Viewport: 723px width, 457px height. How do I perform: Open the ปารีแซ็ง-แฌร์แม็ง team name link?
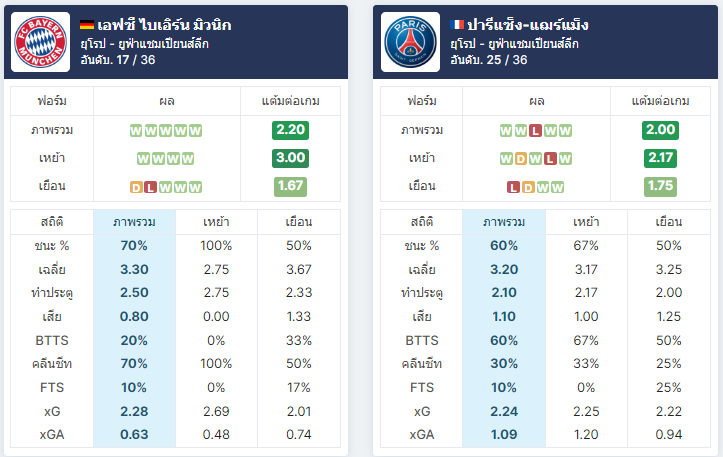528,24
